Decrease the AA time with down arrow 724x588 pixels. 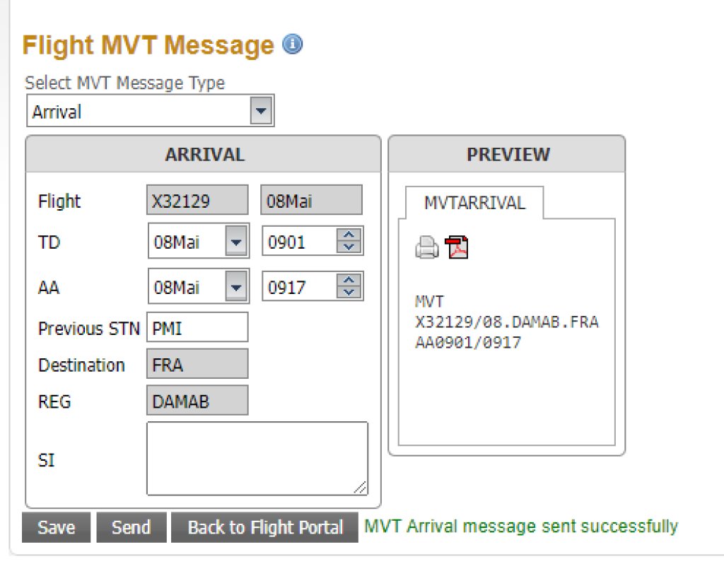pyautogui.click(x=349, y=293)
